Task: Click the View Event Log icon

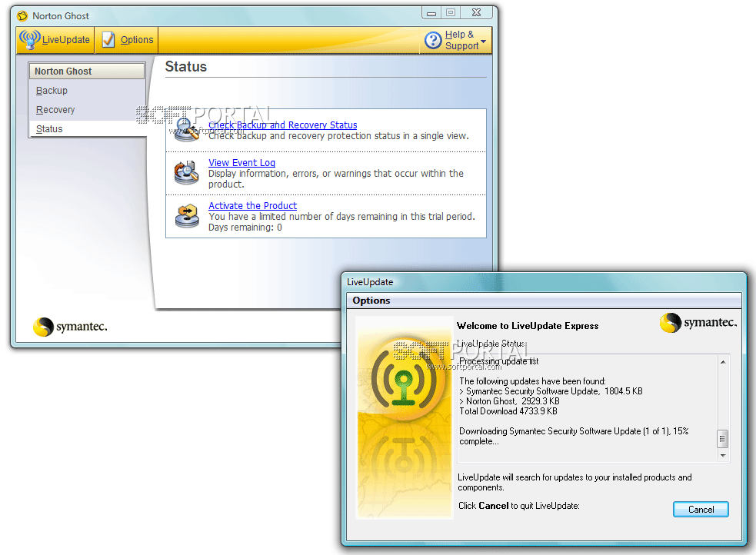Action: point(187,173)
